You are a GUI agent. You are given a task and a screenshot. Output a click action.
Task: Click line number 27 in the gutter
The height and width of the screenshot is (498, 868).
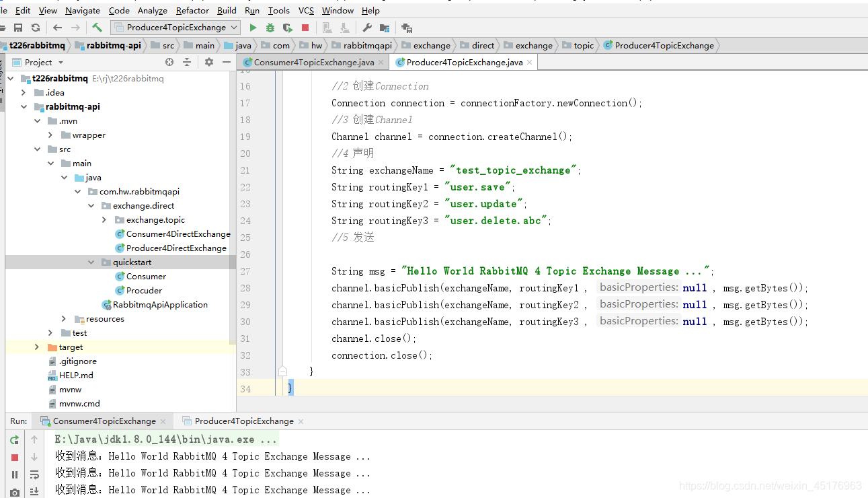[x=245, y=271]
